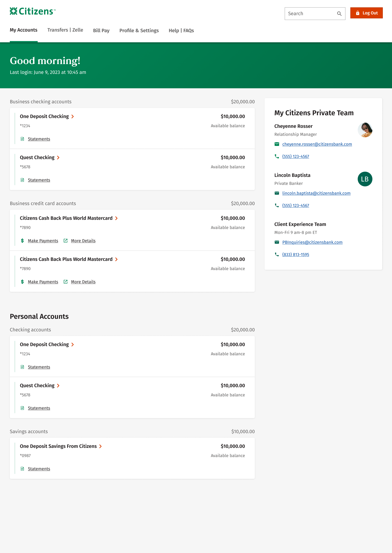The height and width of the screenshot is (553, 392).
Task: Open the Help | FAQs tab
Action: point(181,31)
